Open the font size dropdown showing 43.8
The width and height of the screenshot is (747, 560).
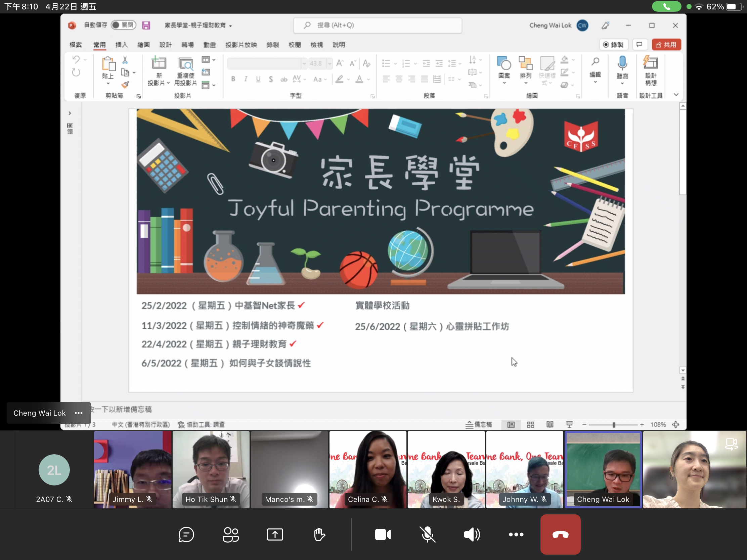coord(329,63)
